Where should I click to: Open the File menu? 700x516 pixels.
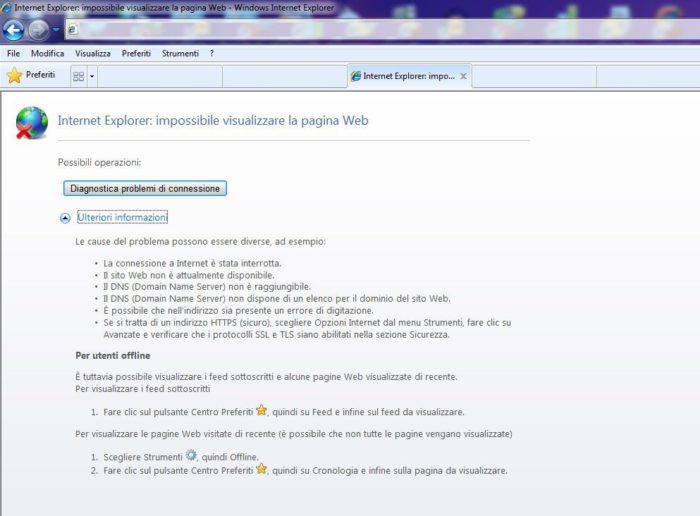coord(13,54)
